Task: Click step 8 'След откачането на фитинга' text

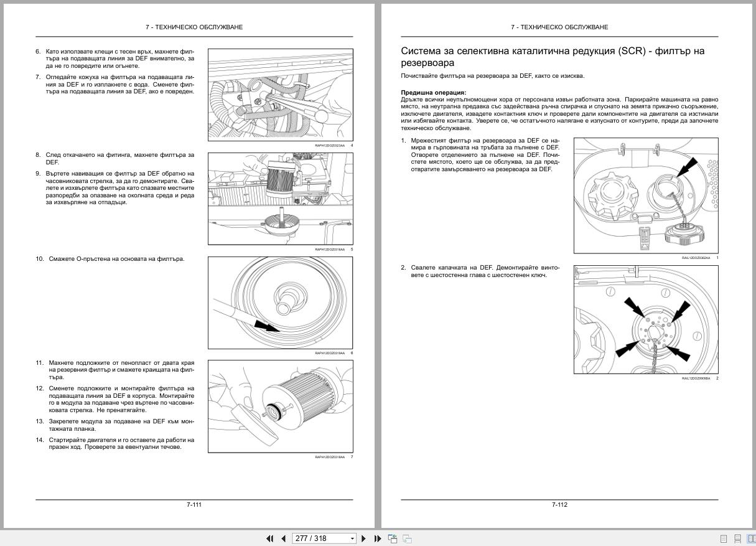Action: (119, 158)
